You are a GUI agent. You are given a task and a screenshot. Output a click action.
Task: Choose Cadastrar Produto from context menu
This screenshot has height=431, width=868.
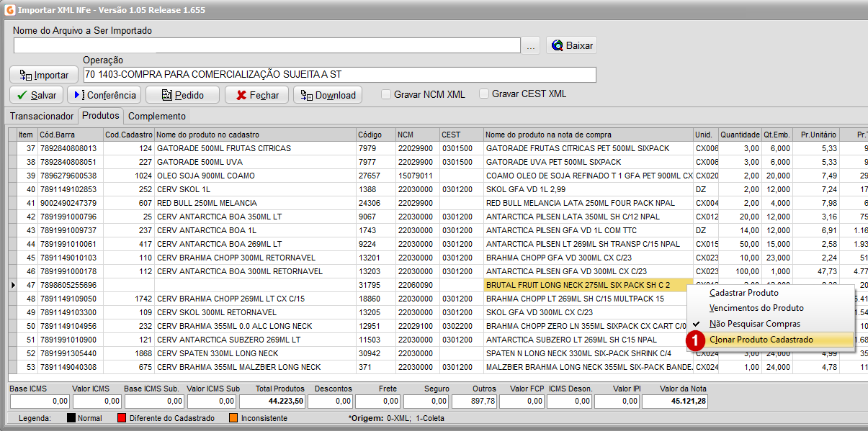tap(743, 293)
